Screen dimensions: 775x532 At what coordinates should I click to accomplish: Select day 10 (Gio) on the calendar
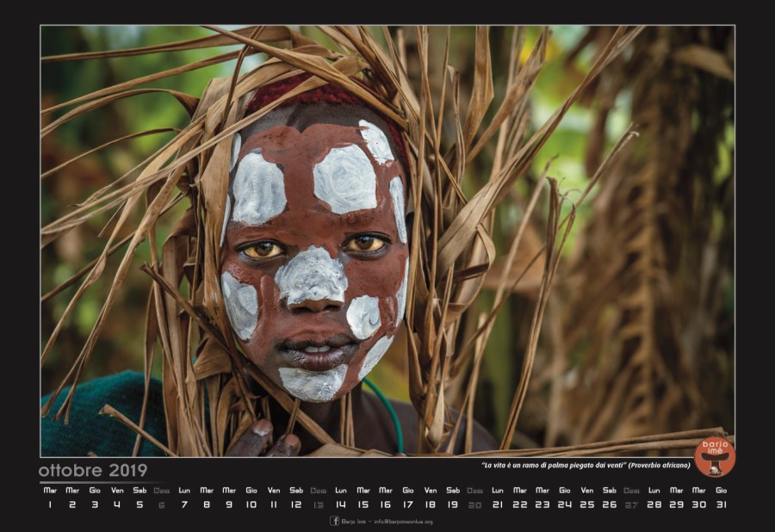251,504
